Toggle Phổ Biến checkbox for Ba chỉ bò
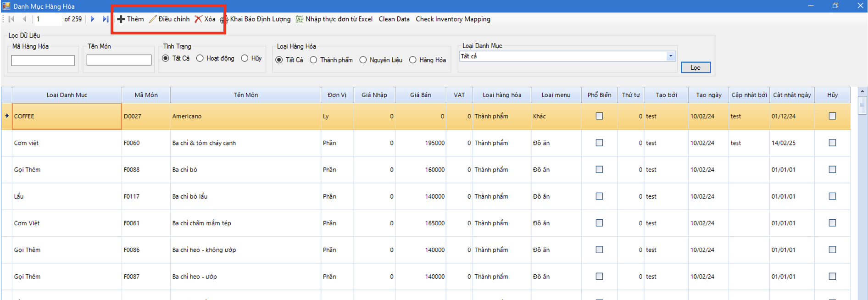 click(x=599, y=169)
